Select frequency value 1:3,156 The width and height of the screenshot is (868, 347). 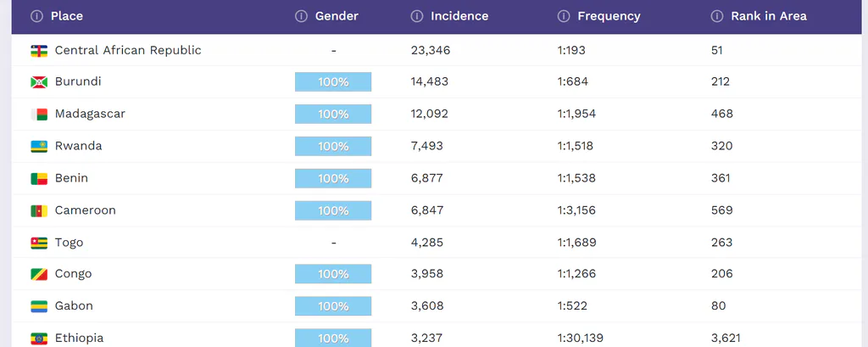[x=576, y=210]
